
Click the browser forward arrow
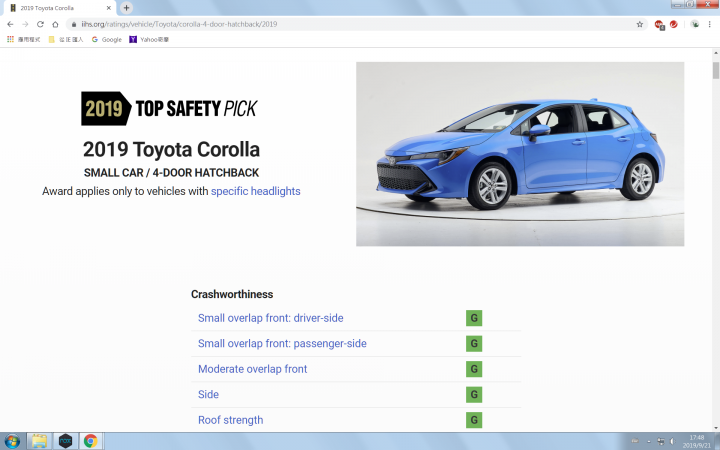(x=25, y=24)
